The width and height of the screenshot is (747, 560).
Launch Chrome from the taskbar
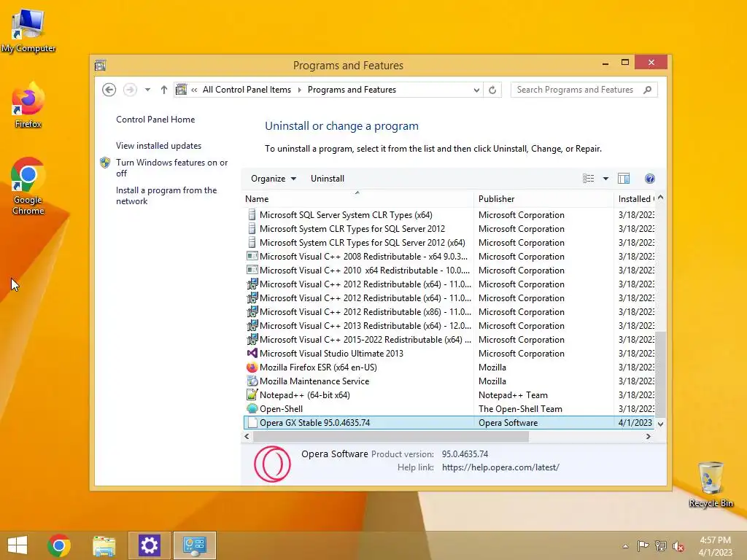point(59,545)
